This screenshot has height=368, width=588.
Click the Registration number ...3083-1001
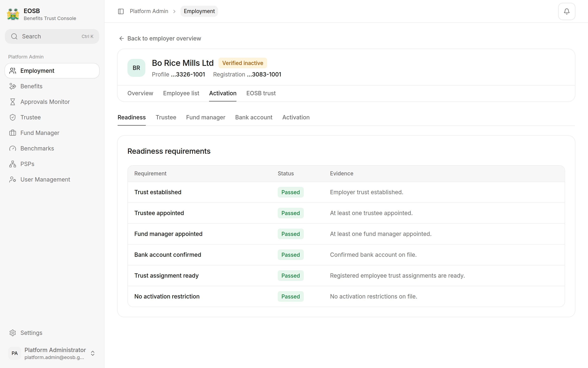(x=264, y=74)
